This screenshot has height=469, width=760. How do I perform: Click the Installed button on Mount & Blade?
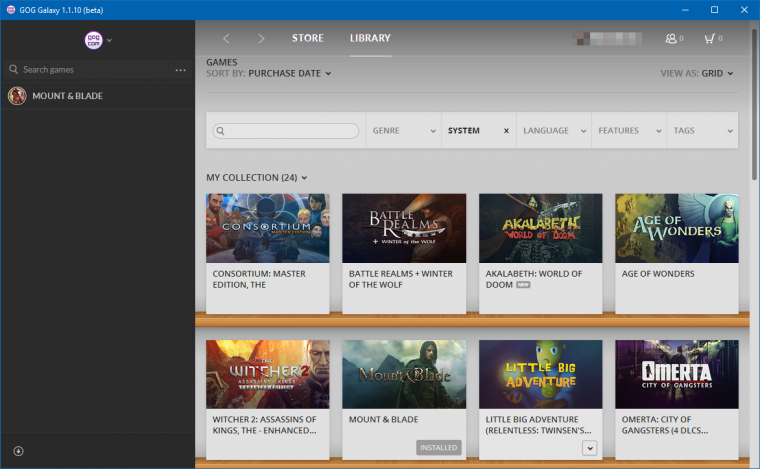(x=439, y=448)
